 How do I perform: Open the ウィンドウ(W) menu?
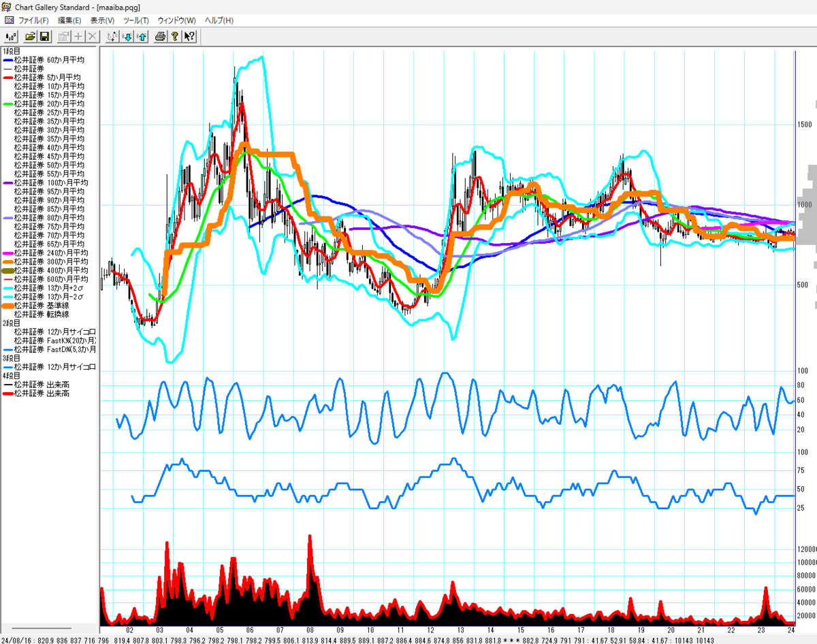click(176, 20)
